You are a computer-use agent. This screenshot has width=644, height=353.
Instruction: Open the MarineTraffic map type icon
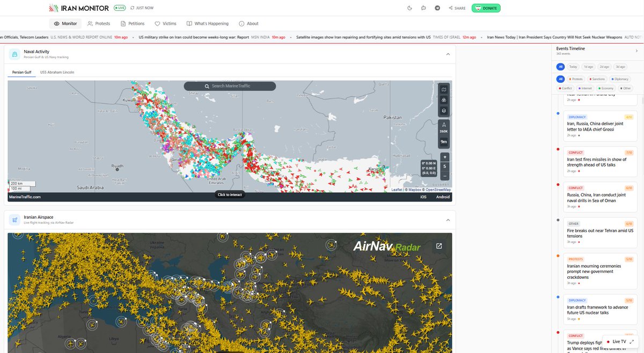pos(443,89)
